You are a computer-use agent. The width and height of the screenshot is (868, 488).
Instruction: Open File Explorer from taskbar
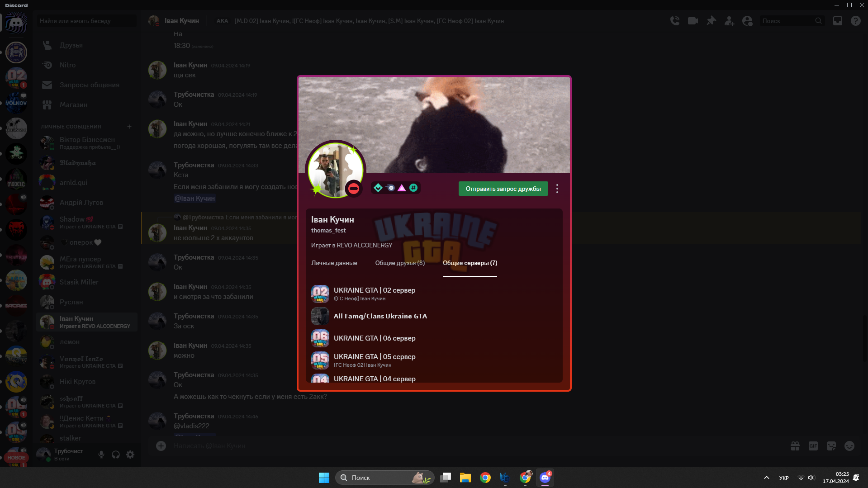click(465, 478)
